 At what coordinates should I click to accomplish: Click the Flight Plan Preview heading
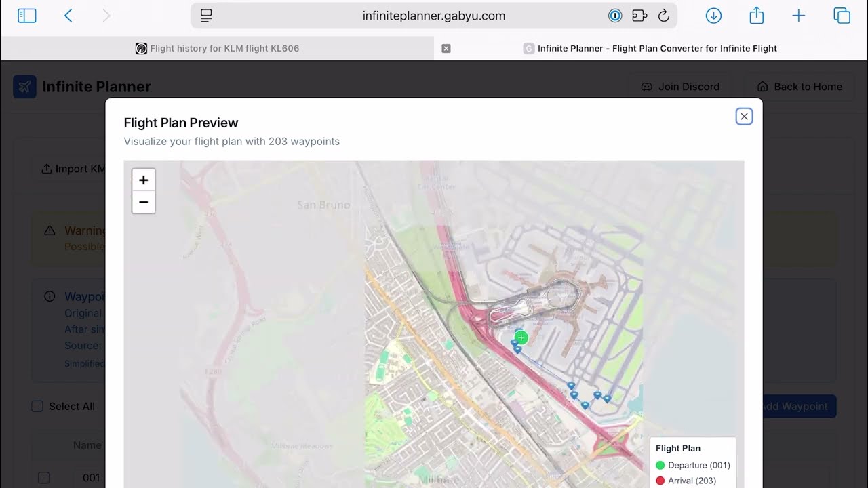[x=181, y=123]
